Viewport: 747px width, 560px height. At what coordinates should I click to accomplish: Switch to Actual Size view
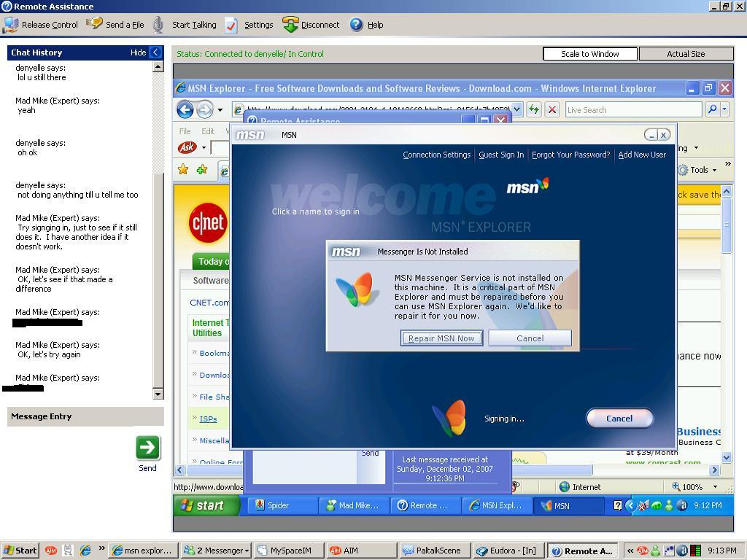(x=686, y=54)
